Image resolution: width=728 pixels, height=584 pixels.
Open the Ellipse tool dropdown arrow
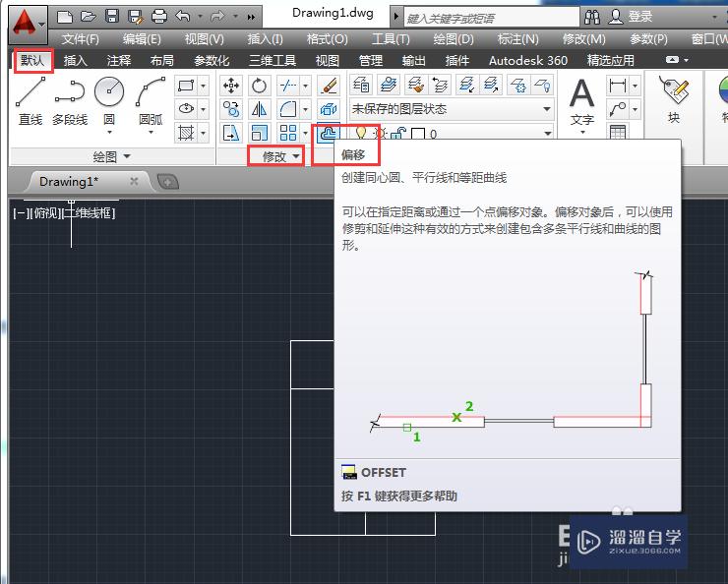tap(204, 109)
